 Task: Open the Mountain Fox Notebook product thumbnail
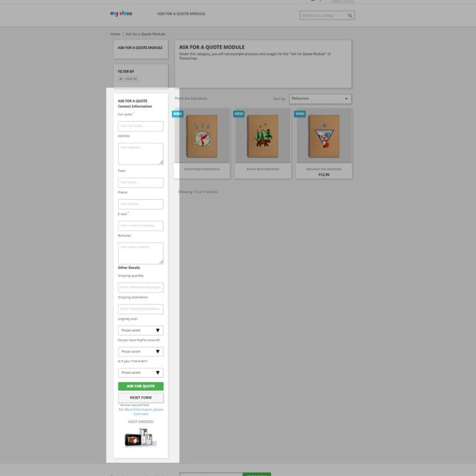point(324,136)
